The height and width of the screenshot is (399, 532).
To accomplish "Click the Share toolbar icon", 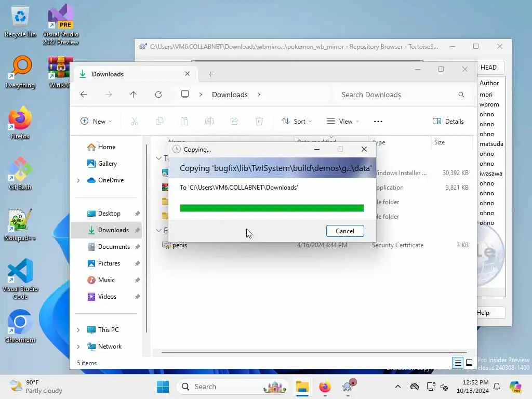I will [x=234, y=121].
